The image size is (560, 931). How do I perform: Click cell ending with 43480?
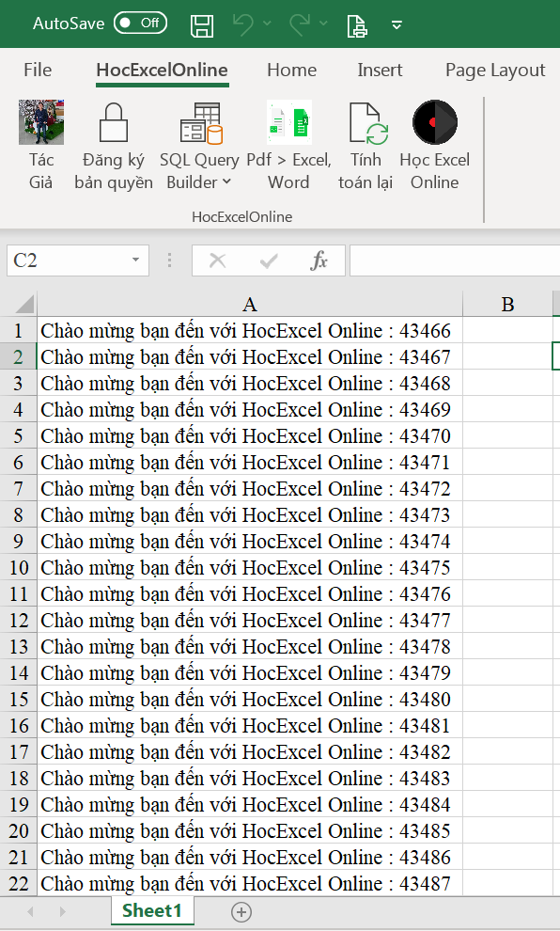click(250, 699)
